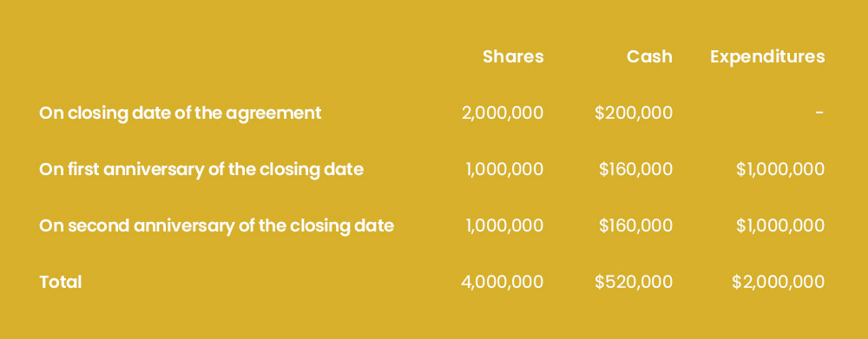Click the total 4,000,000 shares value
The width and height of the screenshot is (868, 339).
click(502, 283)
